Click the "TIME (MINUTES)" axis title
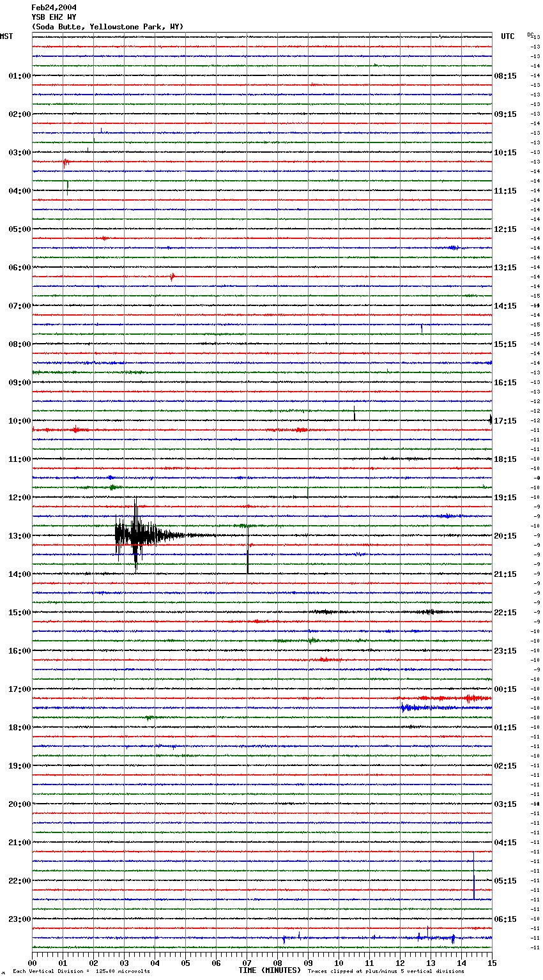This screenshot has height=980, width=543. [x=270, y=970]
